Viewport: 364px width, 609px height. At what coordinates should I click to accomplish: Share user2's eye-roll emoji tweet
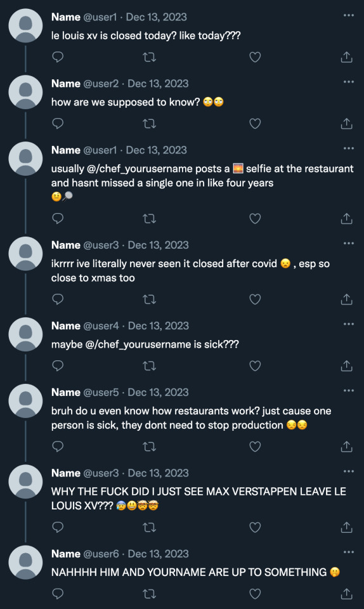pos(346,124)
